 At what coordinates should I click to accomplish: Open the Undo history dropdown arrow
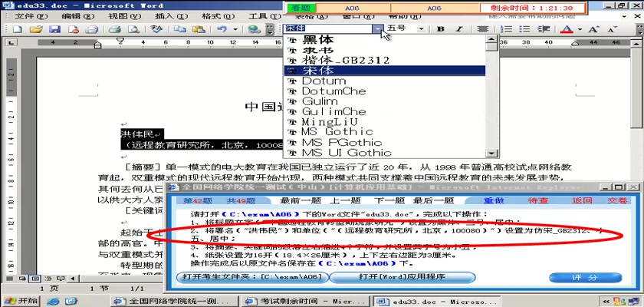[235, 29]
